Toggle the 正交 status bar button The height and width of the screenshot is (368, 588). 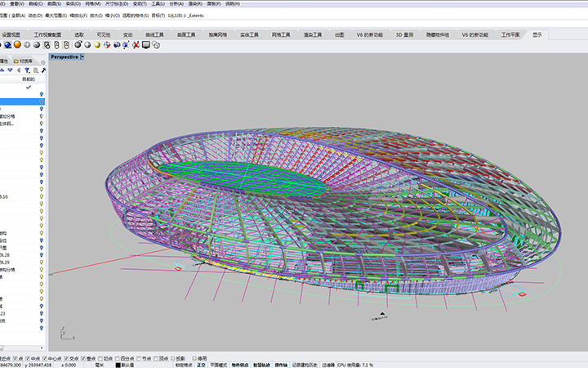coord(201,365)
